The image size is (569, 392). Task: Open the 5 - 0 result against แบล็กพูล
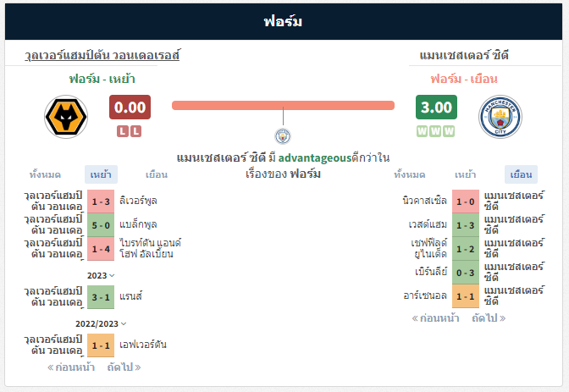click(x=101, y=225)
